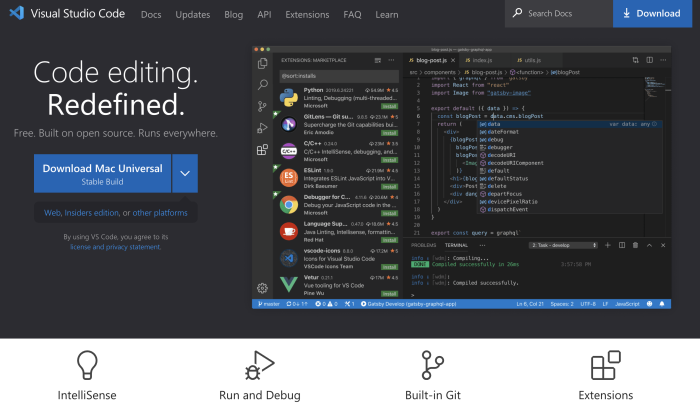Click the search magnifier icon
Screen dimensions: 700x411
tap(518, 14)
